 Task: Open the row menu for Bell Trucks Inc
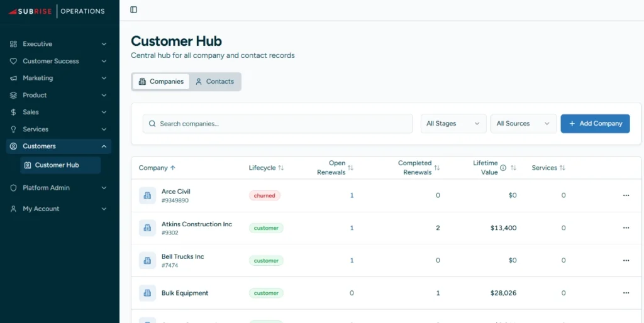click(626, 260)
